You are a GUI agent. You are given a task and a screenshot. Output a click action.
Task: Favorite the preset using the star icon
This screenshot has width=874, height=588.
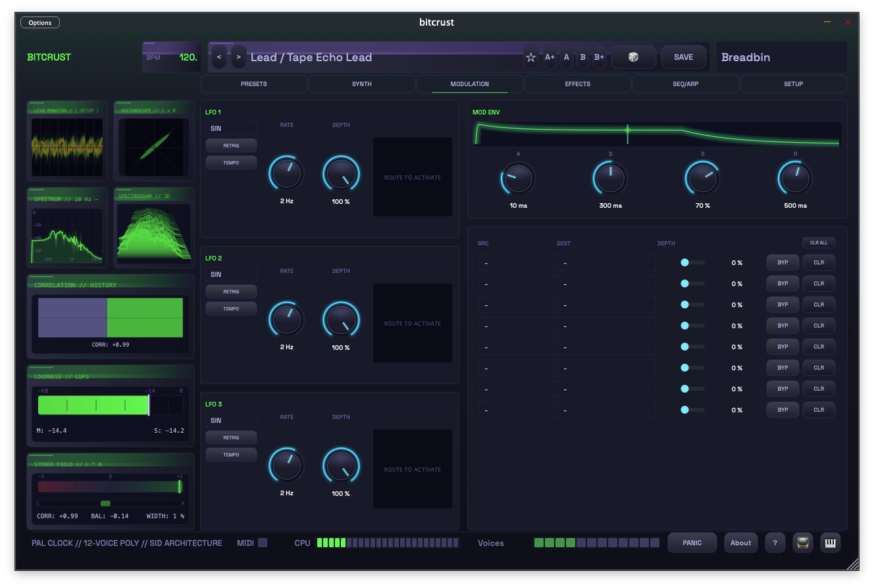click(x=530, y=57)
